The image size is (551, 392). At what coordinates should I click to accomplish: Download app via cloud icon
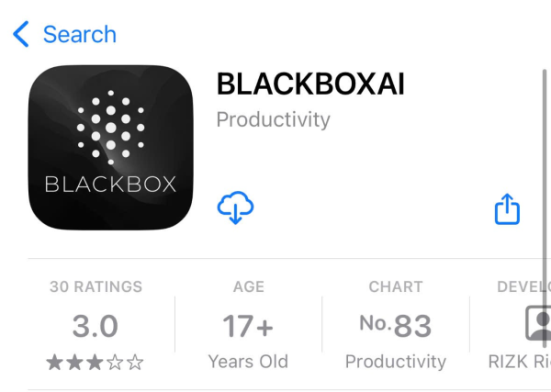point(235,207)
